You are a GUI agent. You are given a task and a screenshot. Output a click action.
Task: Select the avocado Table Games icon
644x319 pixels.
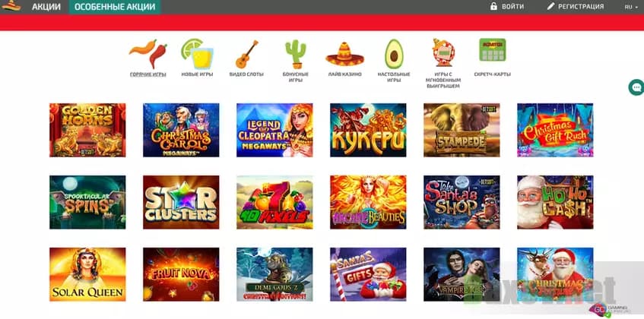(x=394, y=54)
